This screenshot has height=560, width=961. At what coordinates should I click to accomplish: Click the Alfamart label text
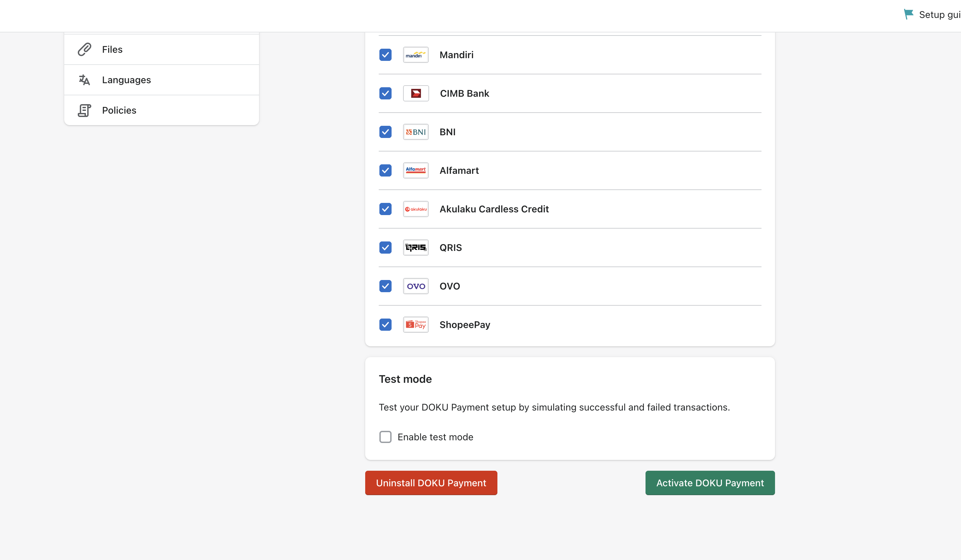point(459,170)
